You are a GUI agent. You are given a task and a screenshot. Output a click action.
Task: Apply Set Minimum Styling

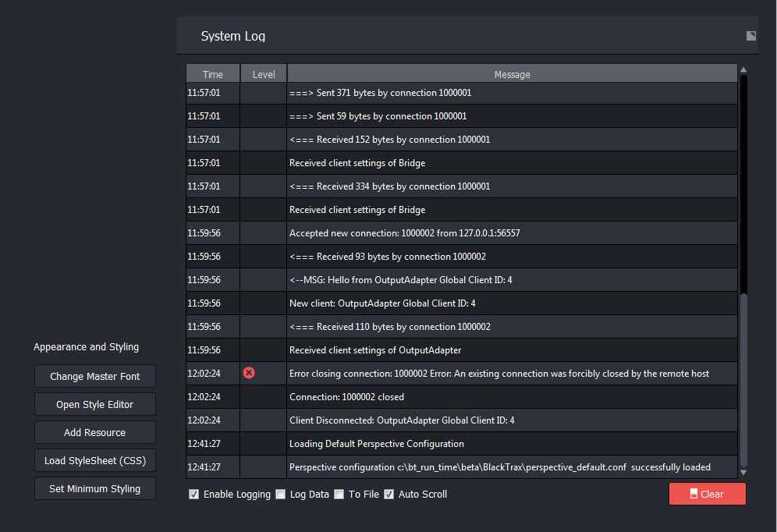coord(95,488)
